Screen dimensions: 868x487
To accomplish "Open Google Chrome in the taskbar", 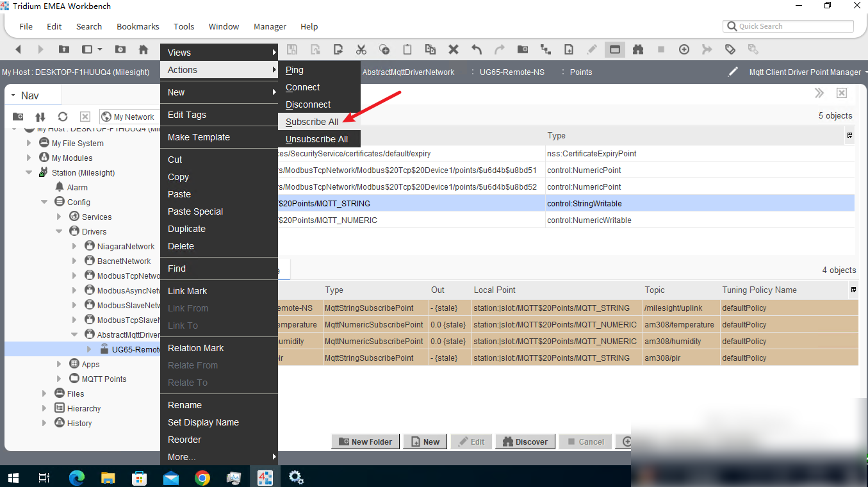I will coord(202,477).
